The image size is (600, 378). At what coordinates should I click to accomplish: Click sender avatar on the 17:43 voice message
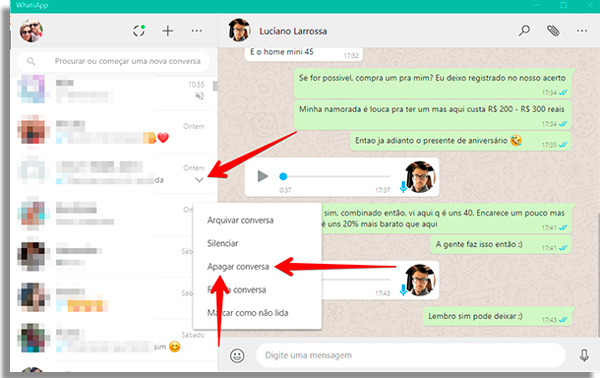[x=420, y=280]
